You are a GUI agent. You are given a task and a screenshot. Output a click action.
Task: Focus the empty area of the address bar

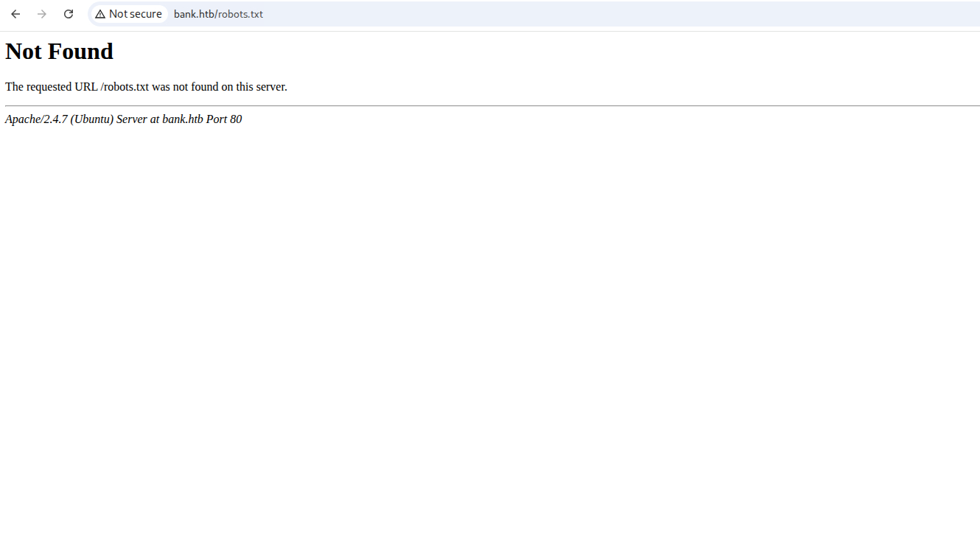[589, 14]
